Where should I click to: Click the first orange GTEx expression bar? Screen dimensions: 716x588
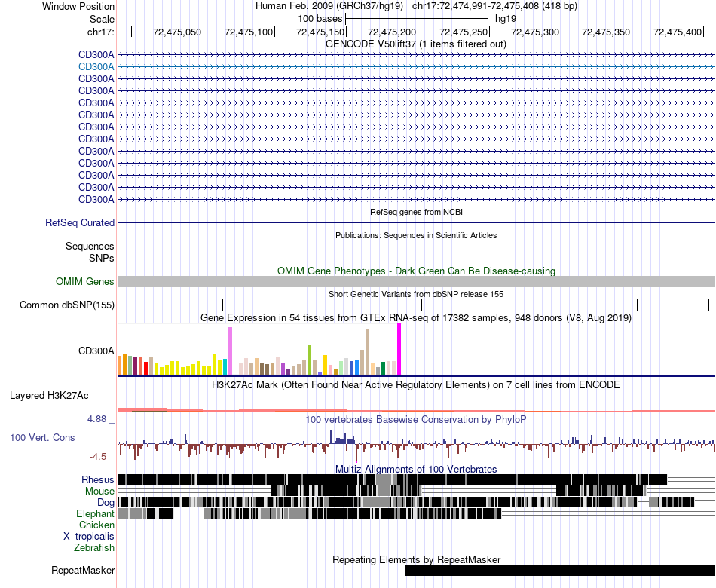[120, 365]
